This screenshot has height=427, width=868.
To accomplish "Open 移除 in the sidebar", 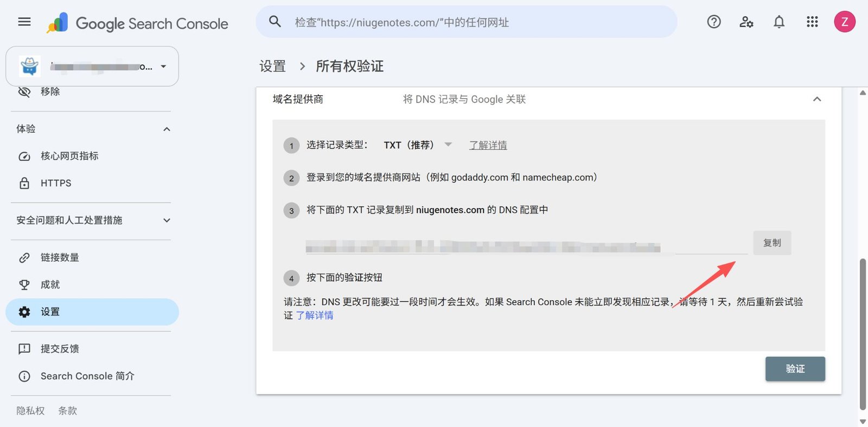I will point(50,92).
